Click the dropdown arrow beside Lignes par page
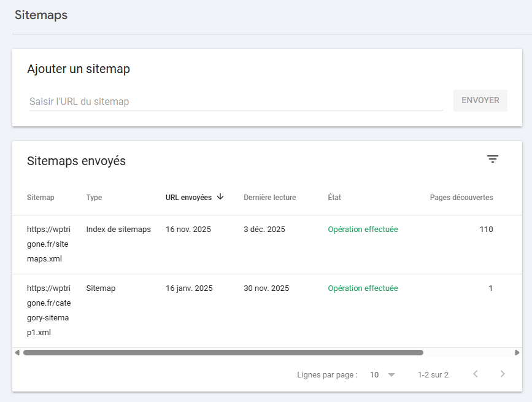Viewport: 532px width, 402px height. (391, 374)
